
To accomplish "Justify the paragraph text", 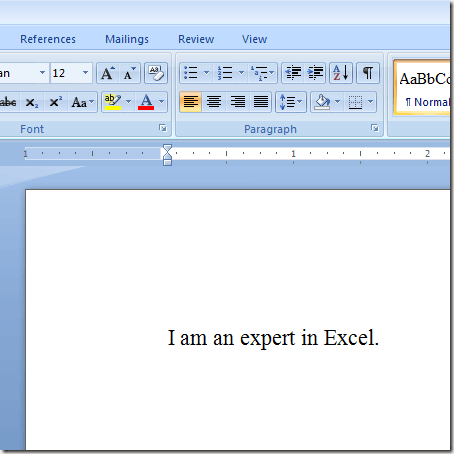I will pyautogui.click(x=260, y=102).
